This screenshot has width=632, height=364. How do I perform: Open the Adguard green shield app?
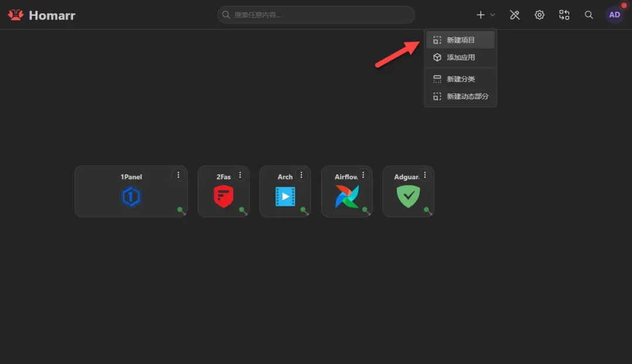408,197
